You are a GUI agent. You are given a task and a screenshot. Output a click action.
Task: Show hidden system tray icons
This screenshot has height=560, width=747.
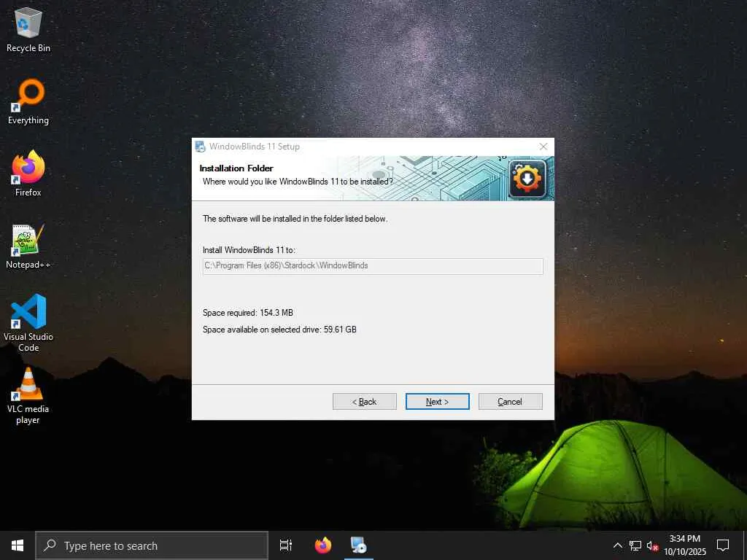pyautogui.click(x=617, y=545)
